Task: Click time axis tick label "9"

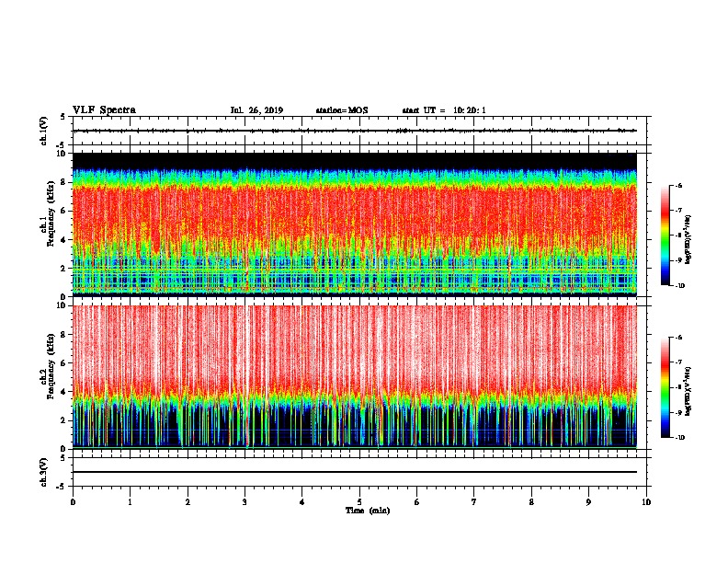Action: click(588, 502)
